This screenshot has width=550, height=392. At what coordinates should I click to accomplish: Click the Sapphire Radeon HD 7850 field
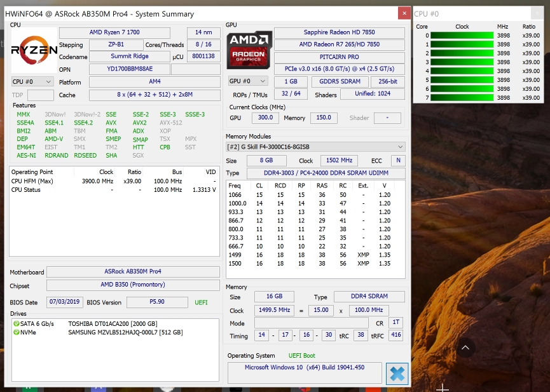339,32
